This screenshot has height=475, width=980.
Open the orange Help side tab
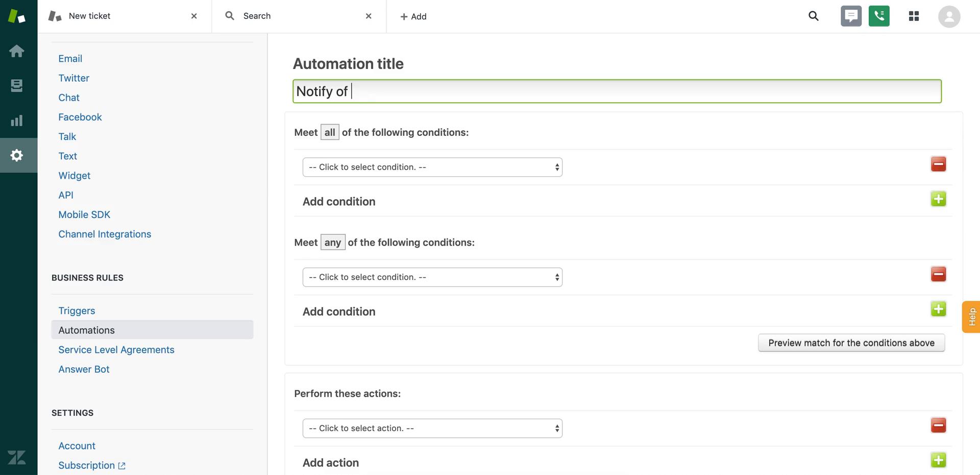click(x=971, y=317)
